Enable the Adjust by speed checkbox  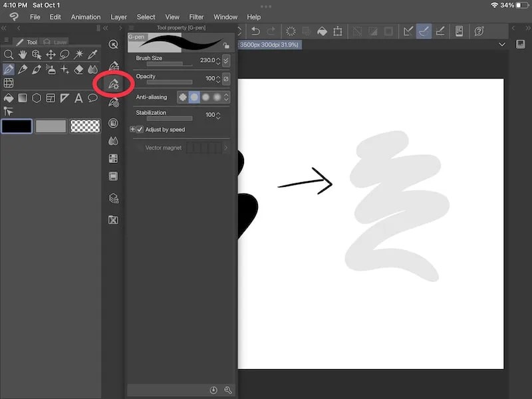point(139,128)
